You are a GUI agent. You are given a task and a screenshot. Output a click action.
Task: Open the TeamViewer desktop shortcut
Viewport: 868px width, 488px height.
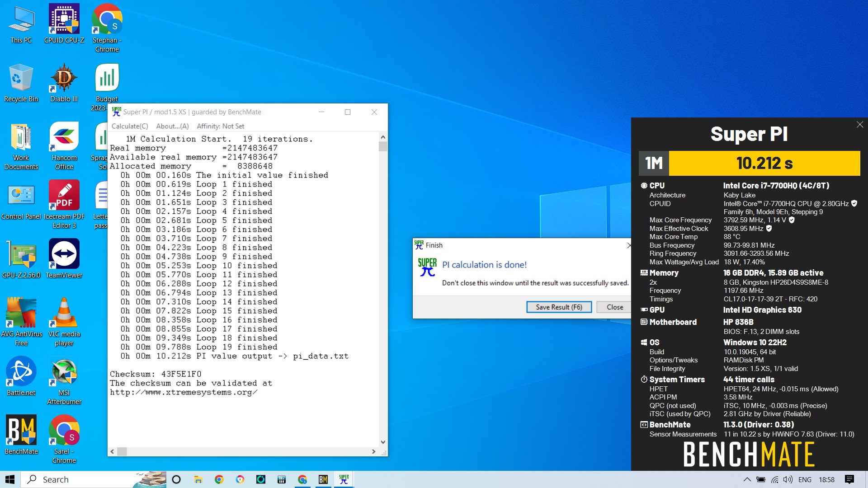pos(64,259)
